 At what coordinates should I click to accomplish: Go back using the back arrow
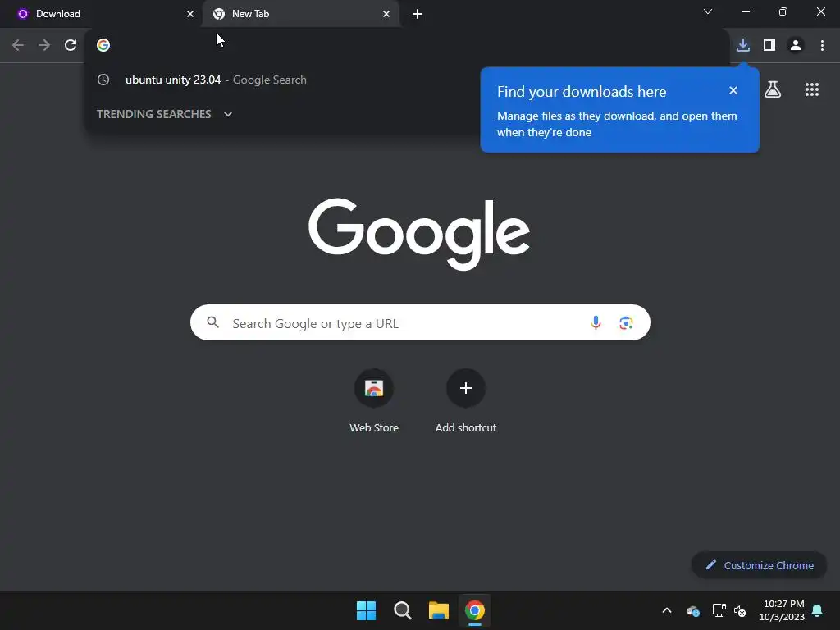18,45
